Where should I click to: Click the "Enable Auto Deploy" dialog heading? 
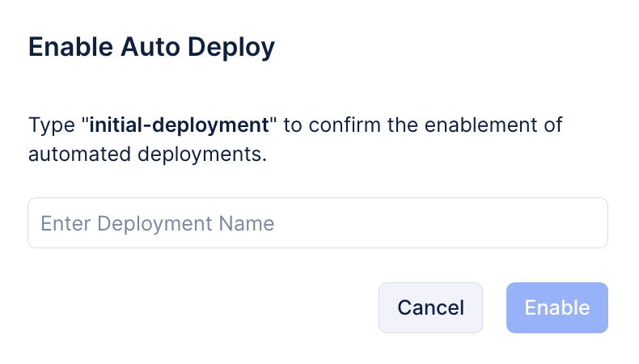(151, 48)
